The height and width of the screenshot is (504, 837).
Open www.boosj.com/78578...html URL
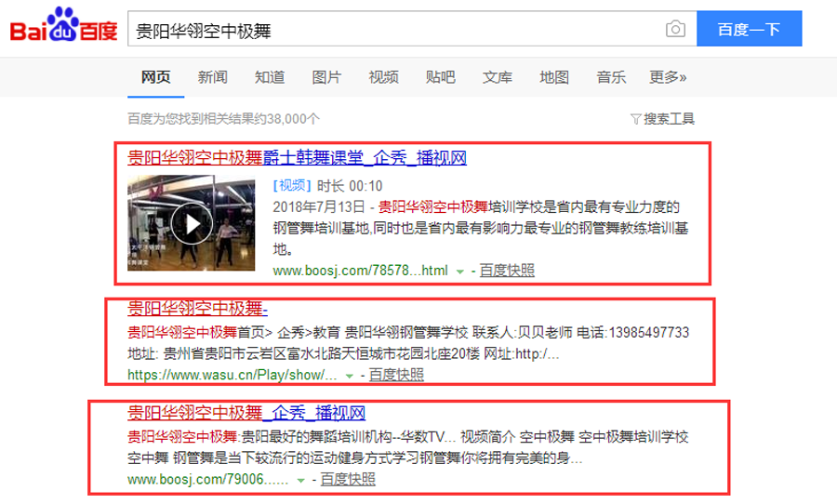(360, 271)
